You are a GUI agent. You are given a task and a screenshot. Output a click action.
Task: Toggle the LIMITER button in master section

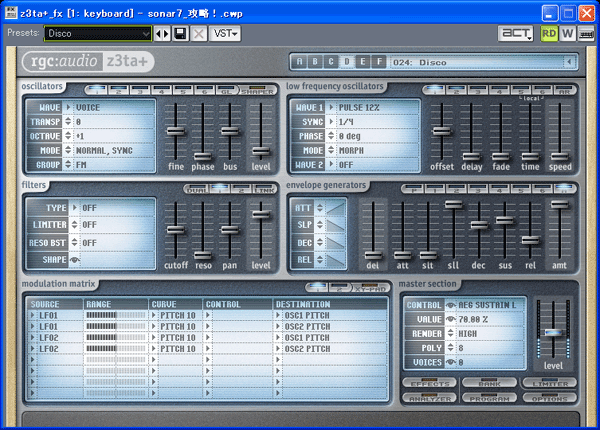pyautogui.click(x=550, y=383)
